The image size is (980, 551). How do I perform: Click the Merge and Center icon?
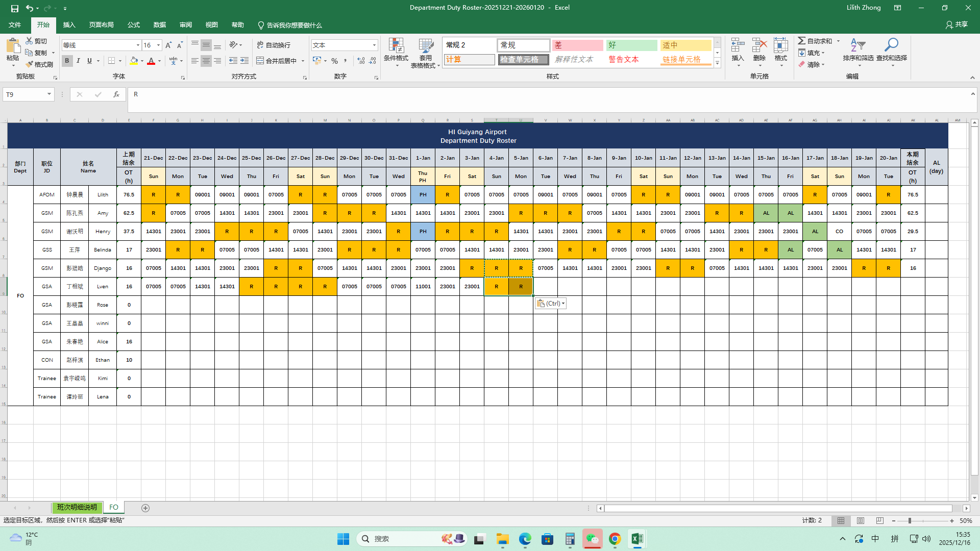[260, 61]
